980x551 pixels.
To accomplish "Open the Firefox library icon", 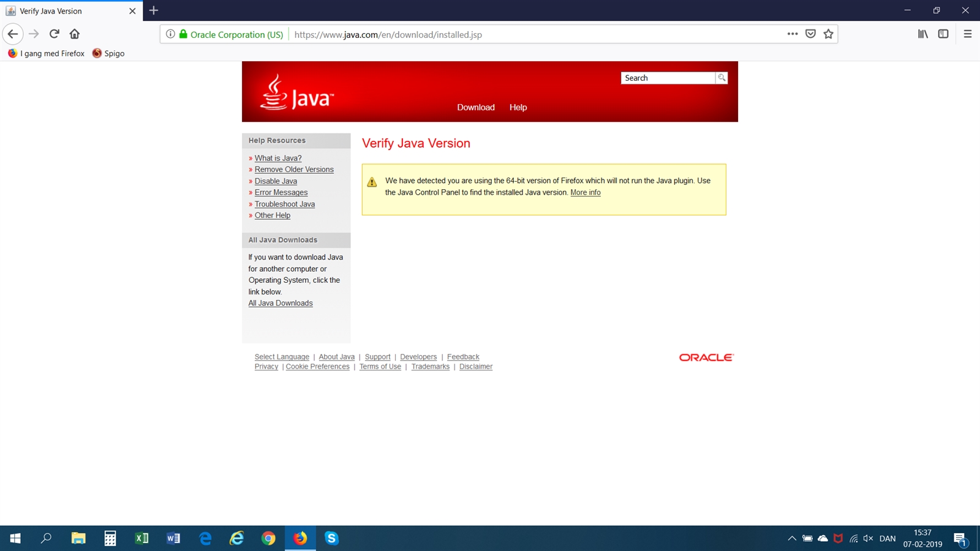I will (922, 34).
